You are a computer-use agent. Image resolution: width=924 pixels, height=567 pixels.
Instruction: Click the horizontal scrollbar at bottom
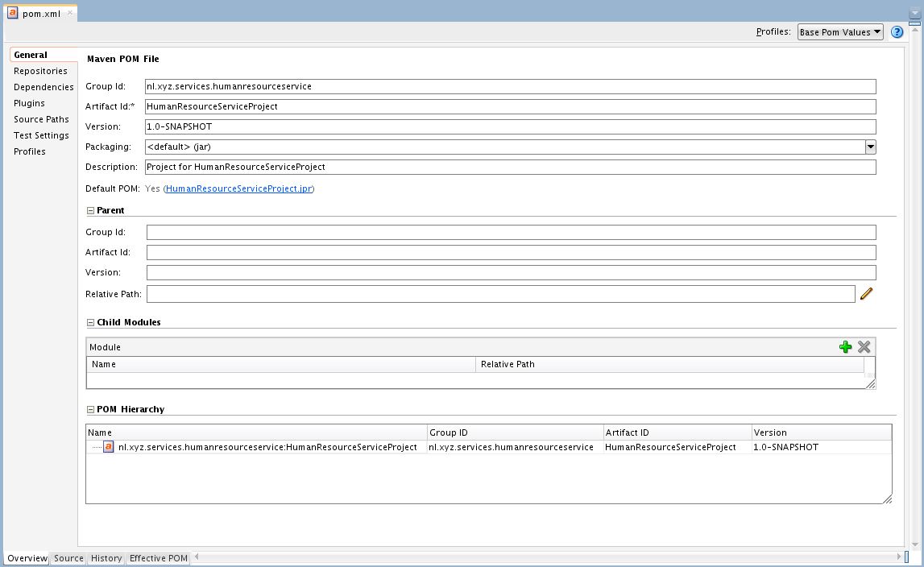(546, 557)
